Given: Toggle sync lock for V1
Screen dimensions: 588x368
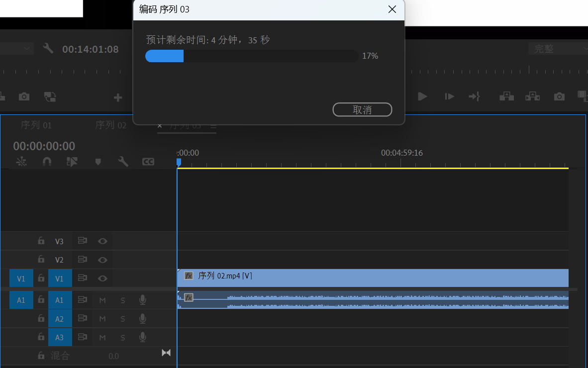Looking at the screenshot, I should 83,278.
